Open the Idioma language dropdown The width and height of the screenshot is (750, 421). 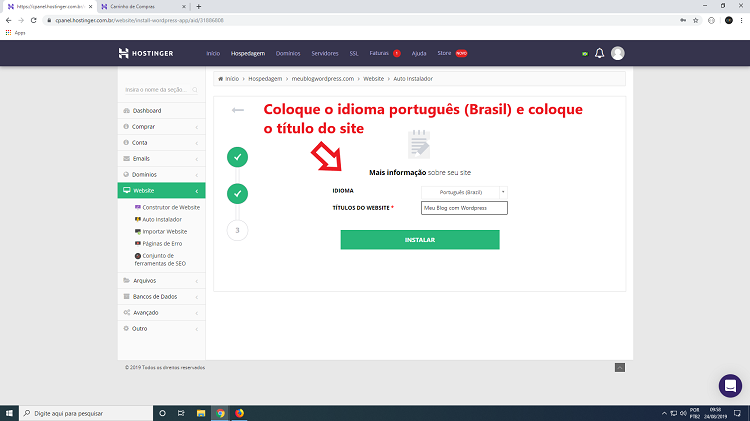coord(464,192)
